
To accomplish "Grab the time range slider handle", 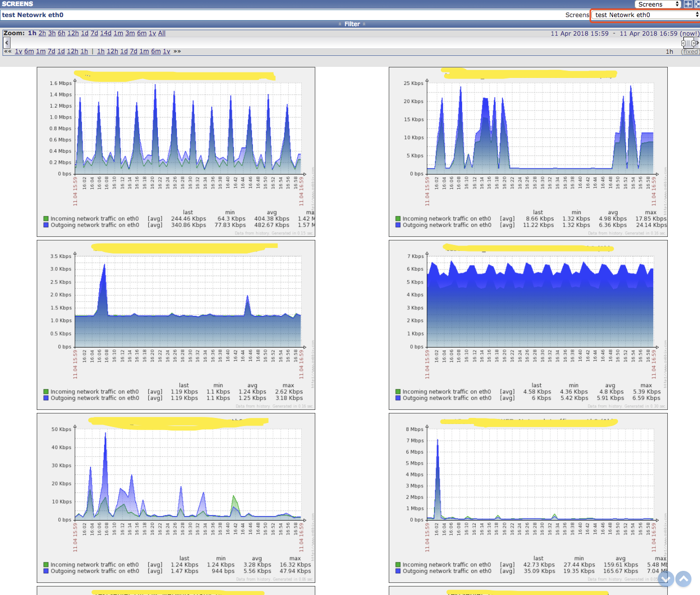I will point(688,43).
